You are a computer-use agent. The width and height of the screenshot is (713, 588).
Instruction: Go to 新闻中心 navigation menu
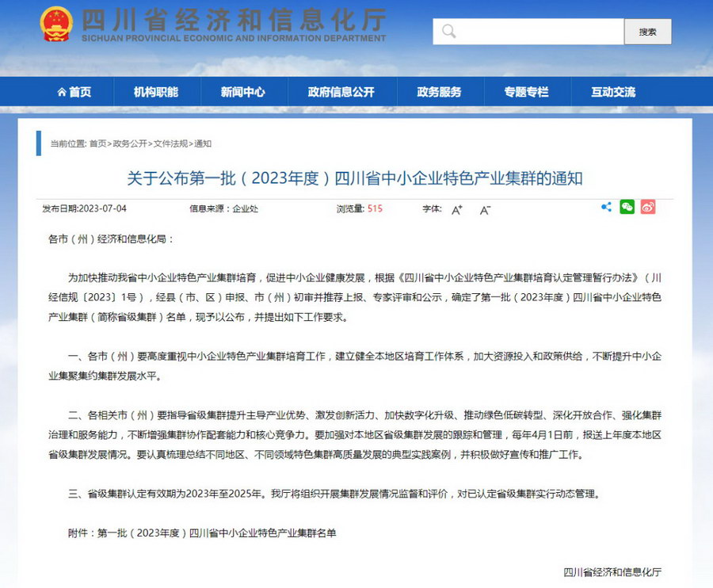pyautogui.click(x=242, y=92)
